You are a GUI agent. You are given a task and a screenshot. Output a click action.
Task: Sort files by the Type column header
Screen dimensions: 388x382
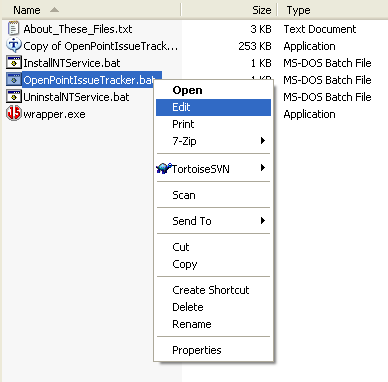332,10
